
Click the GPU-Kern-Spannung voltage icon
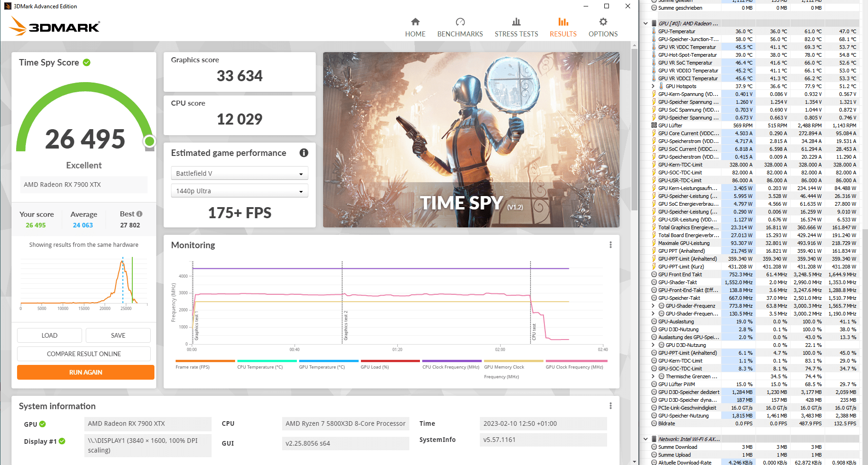pos(654,94)
